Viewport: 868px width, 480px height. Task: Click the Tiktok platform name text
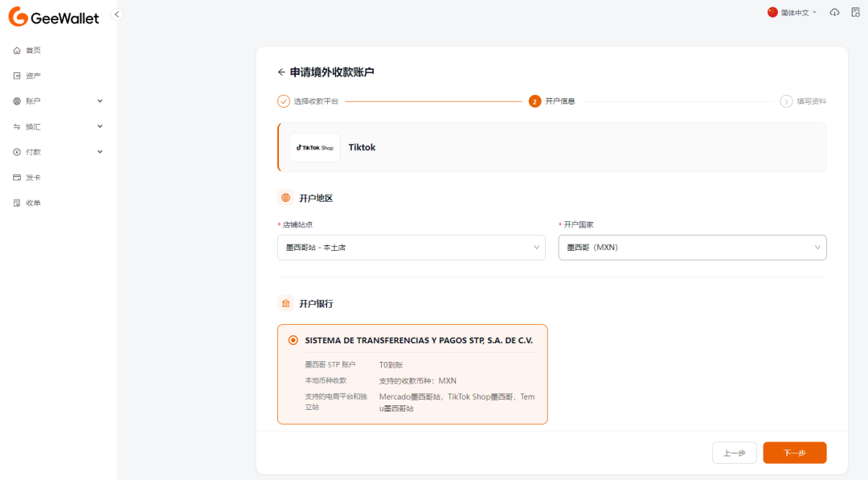pyautogui.click(x=362, y=147)
